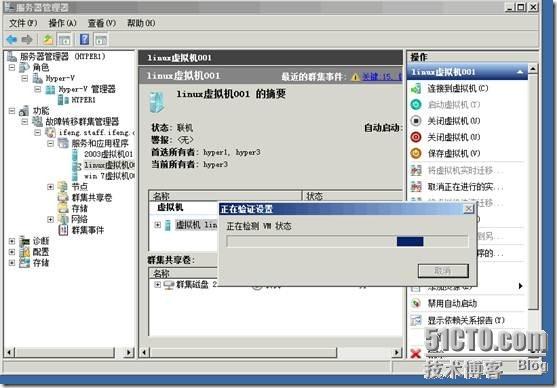This screenshot has width=557, height=388.
Task: Click the 状态 column header
Action: 352,196
